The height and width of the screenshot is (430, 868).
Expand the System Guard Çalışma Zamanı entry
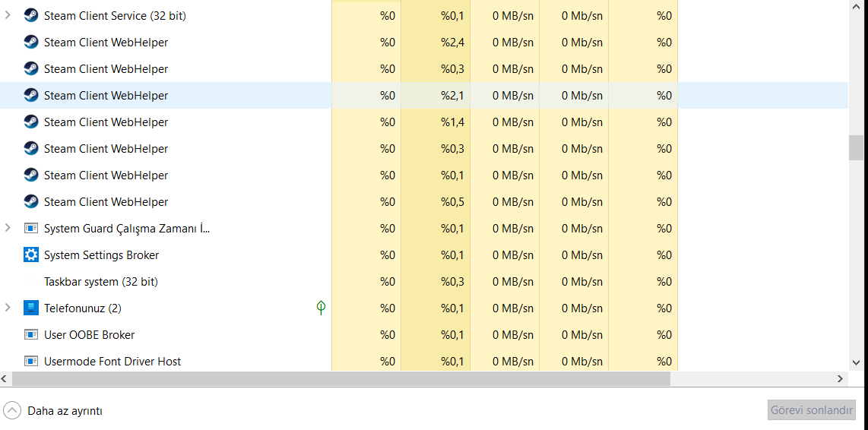[7, 228]
